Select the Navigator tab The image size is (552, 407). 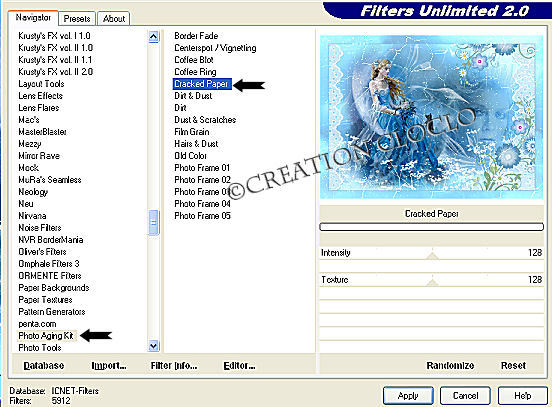tap(33, 18)
